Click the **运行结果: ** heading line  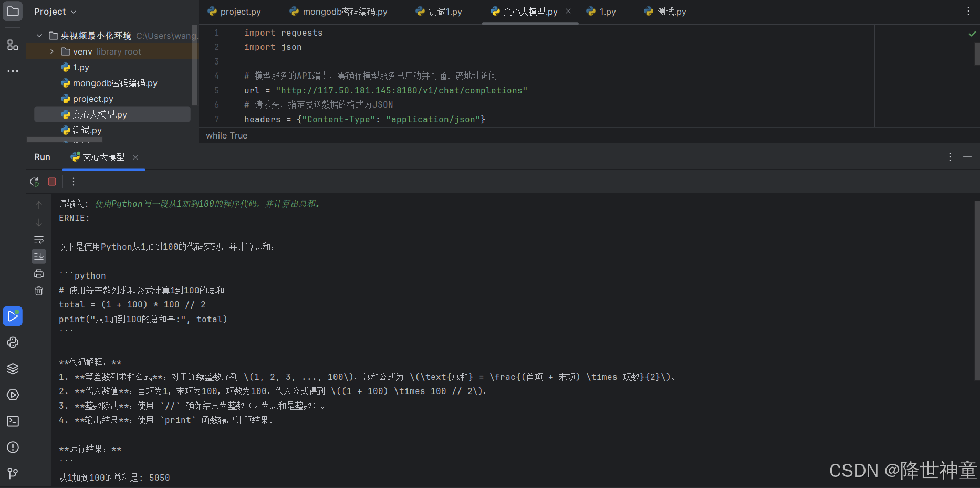tap(90, 449)
